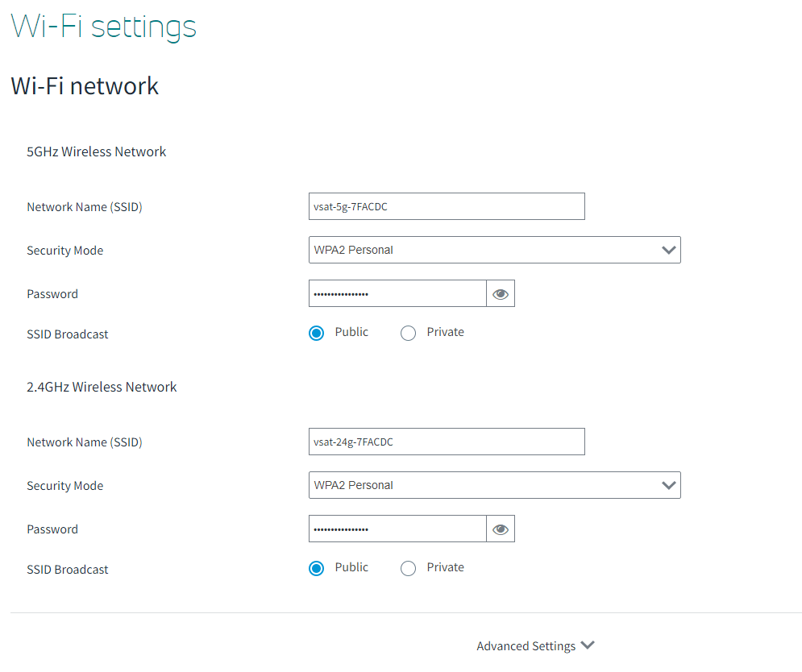Image resolution: width=802 pixels, height=672 pixels.
Task: Click the 2.4GHz SSID Broadcast label
Action: 67,570
